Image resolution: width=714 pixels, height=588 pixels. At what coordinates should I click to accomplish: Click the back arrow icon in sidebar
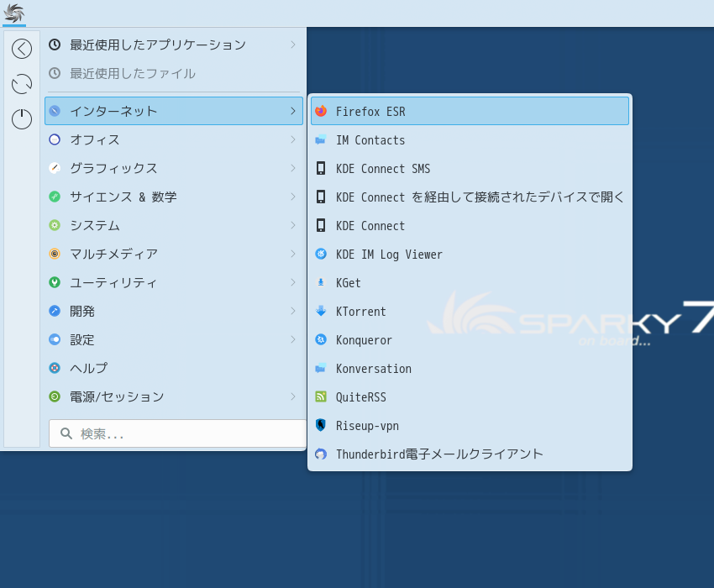tap(22, 49)
